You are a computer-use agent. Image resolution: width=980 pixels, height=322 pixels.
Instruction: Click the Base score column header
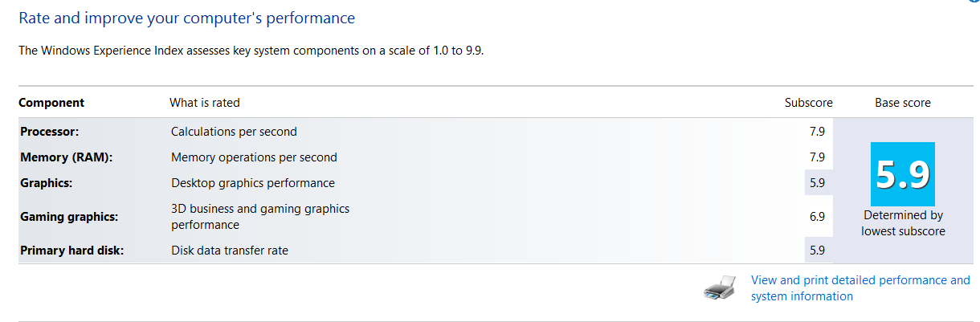tap(903, 103)
